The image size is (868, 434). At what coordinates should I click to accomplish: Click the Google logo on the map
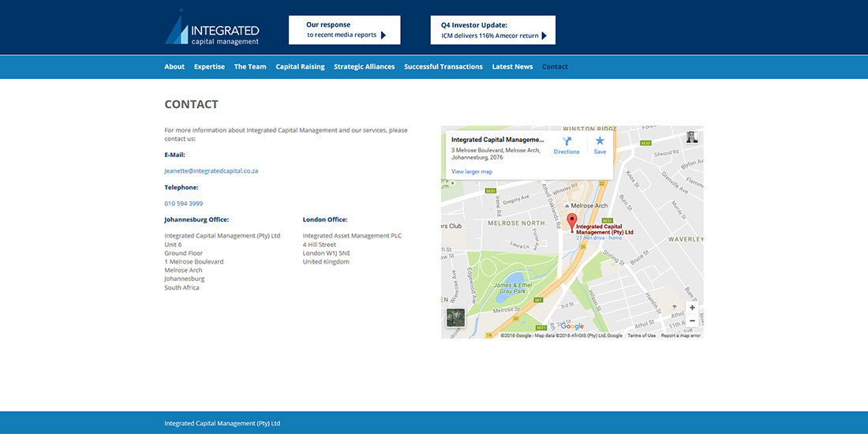pyautogui.click(x=572, y=327)
